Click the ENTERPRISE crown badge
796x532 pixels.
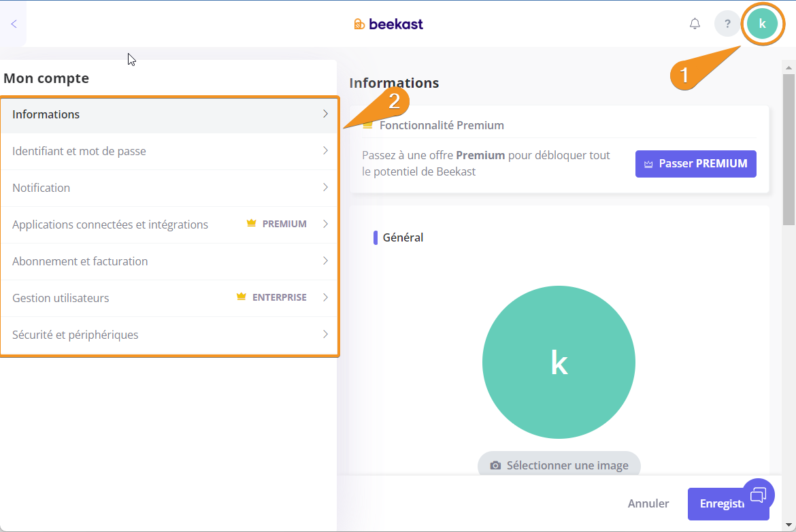tap(271, 297)
